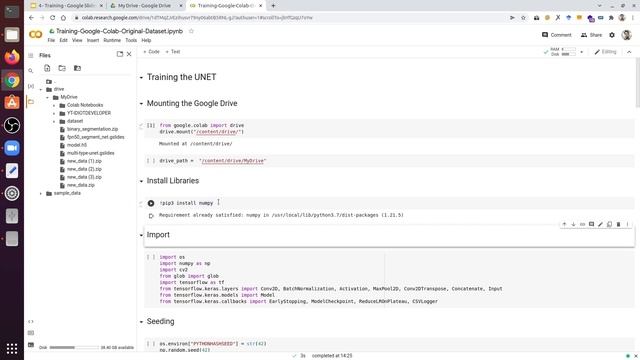The width and height of the screenshot is (640, 360).
Task: Open the Variables {x} inspector
Action: click(31, 86)
